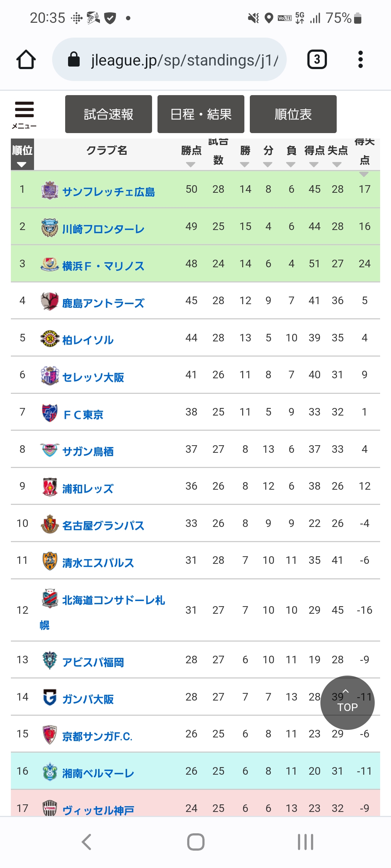The image size is (391, 868).
Task: Sort standings by 順位 column arrow
Action: coord(22,165)
